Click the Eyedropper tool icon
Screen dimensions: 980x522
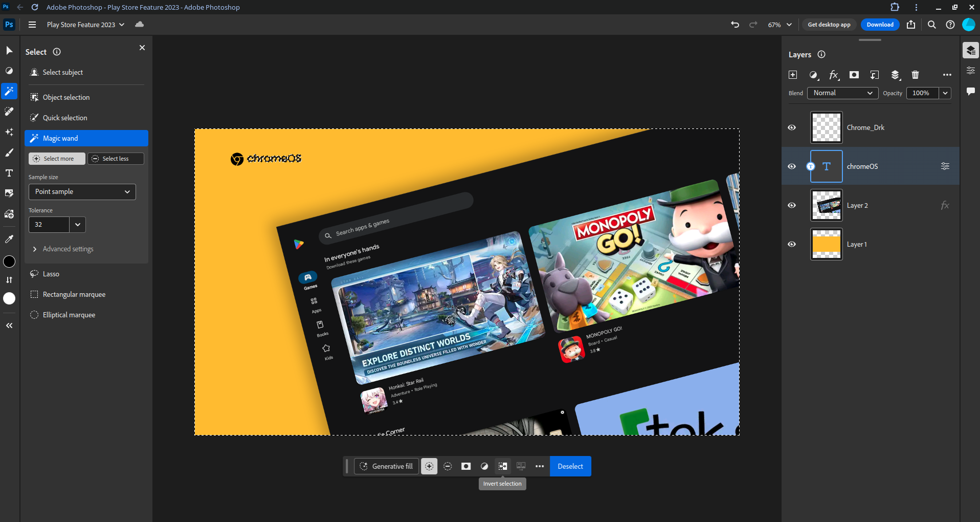9,239
